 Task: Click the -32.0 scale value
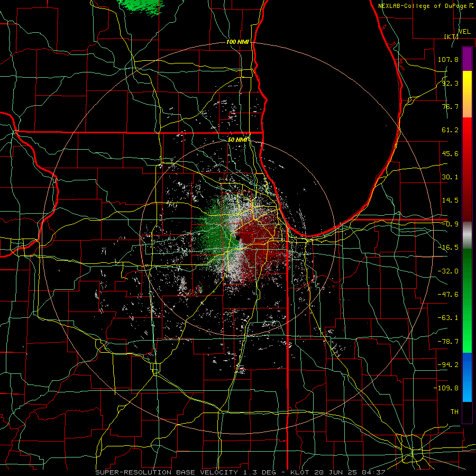[x=448, y=271]
